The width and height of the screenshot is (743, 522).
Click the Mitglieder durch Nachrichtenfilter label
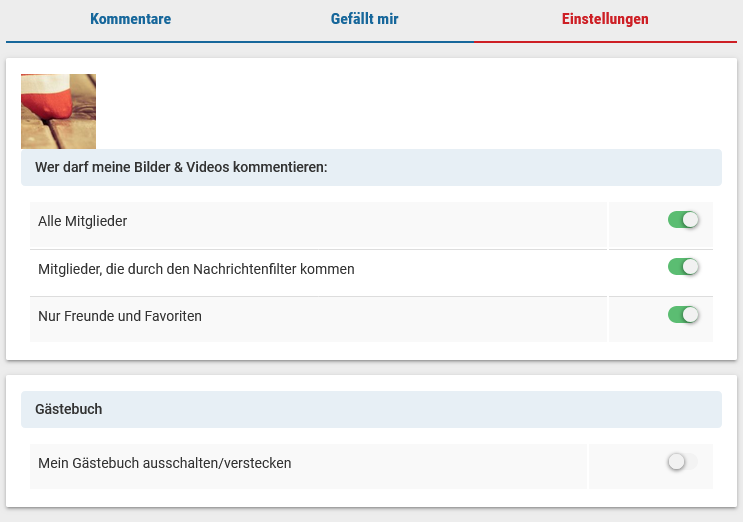[x=196, y=269]
